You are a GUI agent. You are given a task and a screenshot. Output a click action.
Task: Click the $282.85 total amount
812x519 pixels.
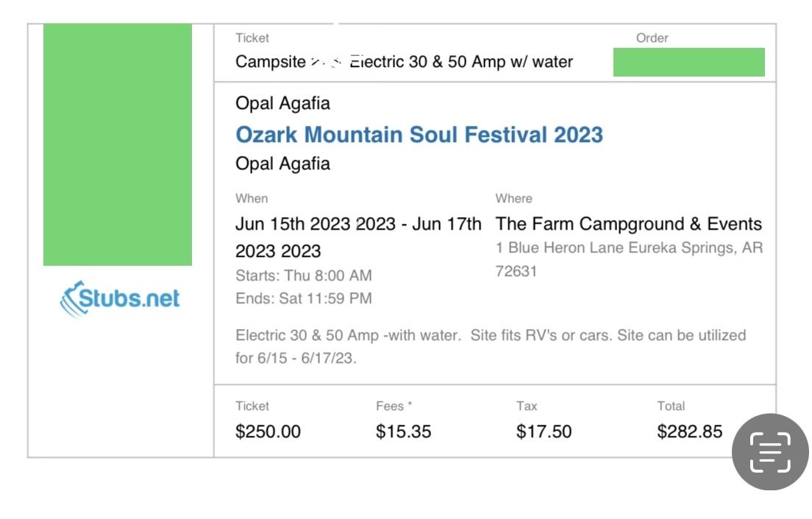tap(689, 431)
